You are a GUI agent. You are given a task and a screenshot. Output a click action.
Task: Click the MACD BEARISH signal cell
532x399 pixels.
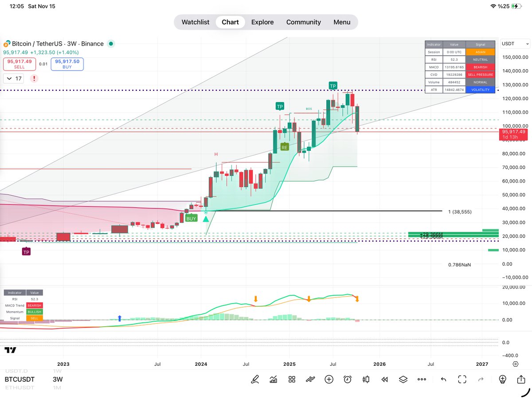480,67
